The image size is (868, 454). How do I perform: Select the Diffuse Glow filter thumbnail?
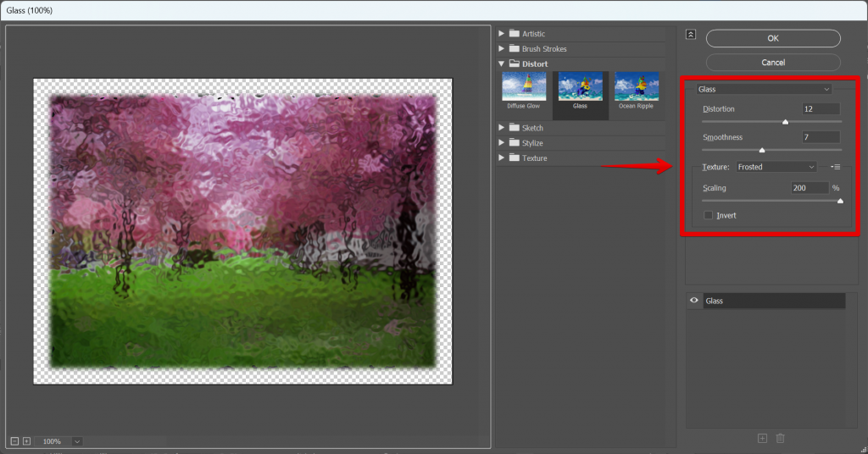pyautogui.click(x=523, y=90)
